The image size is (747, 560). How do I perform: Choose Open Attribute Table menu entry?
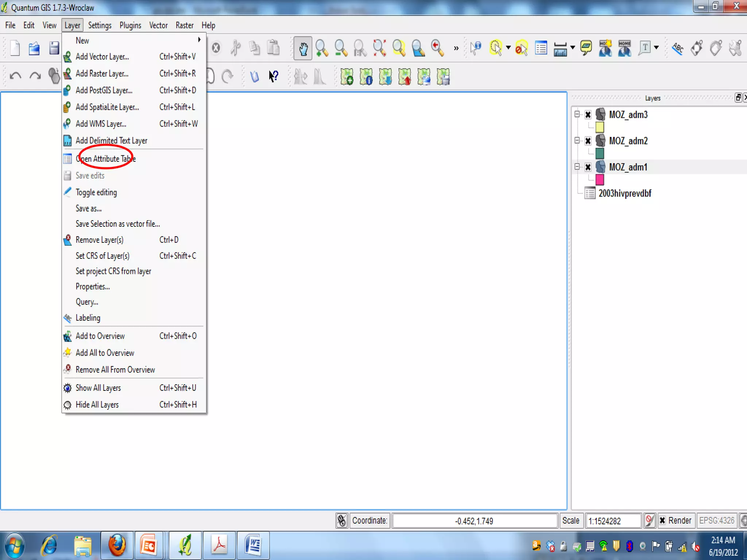(106, 159)
